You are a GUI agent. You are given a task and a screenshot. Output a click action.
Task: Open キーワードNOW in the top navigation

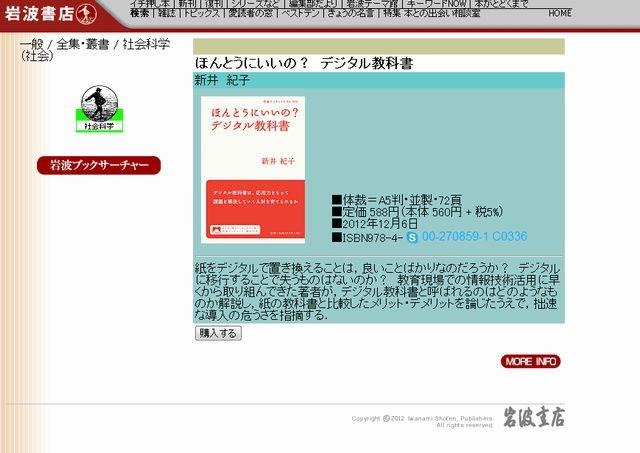(x=436, y=4)
